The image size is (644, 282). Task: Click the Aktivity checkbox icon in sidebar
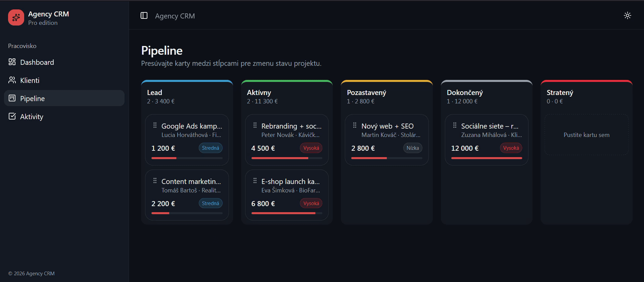point(12,116)
